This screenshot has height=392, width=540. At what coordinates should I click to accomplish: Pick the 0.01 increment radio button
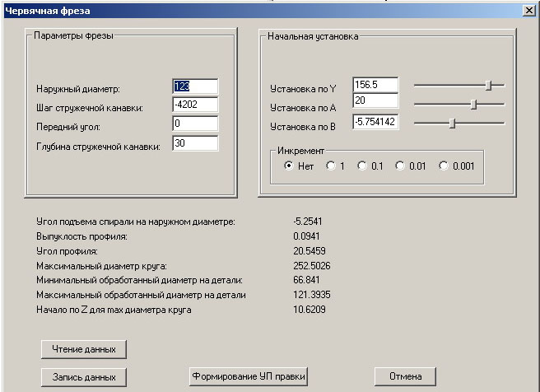coord(401,166)
